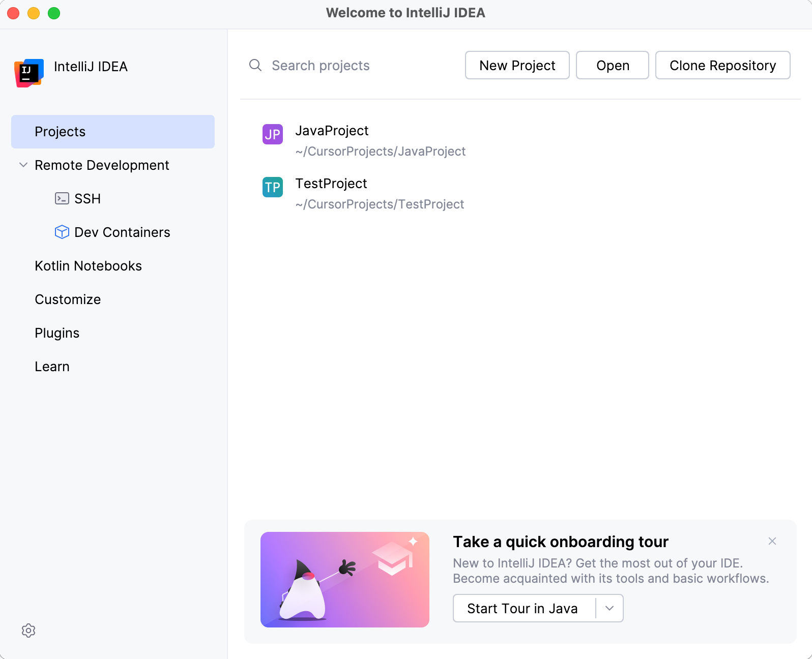Click the JP JavaProject avatar icon
812x659 pixels.
[x=272, y=134]
